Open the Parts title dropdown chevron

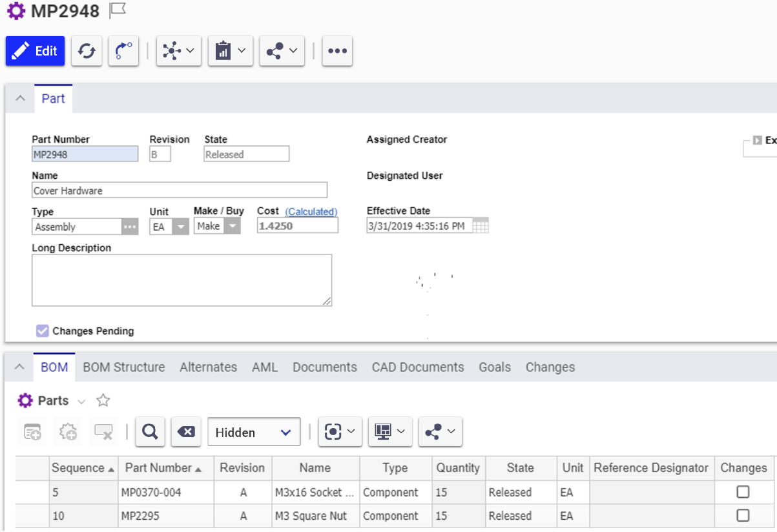click(x=81, y=401)
